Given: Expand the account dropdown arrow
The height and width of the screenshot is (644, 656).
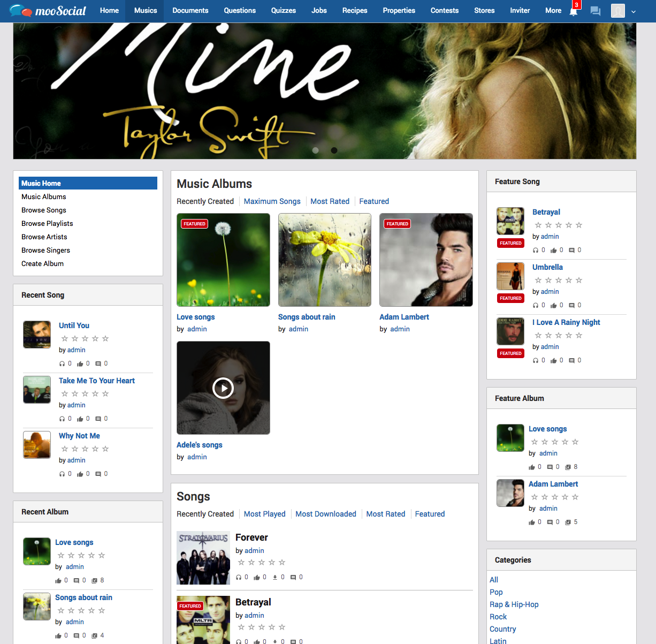Looking at the screenshot, I should (x=634, y=11).
